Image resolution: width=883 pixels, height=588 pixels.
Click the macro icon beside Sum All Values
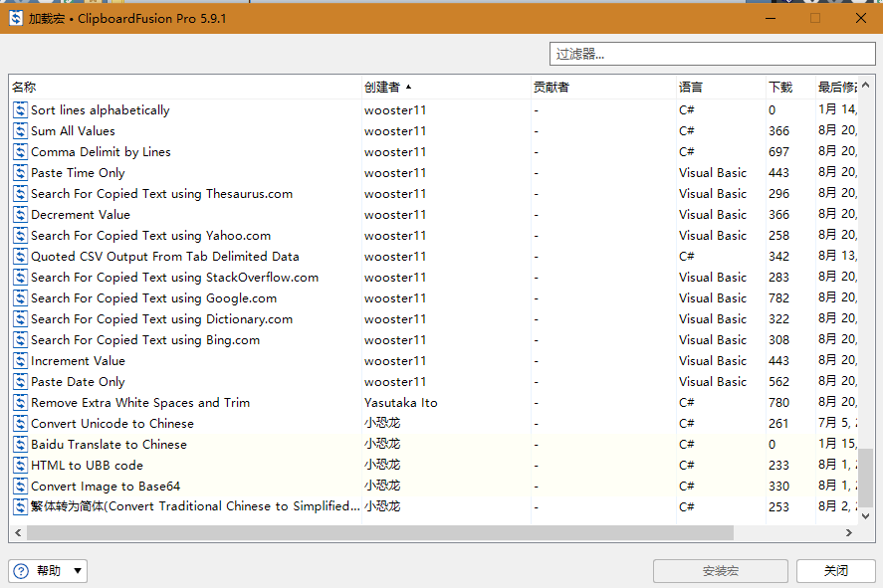[x=20, y=131]
